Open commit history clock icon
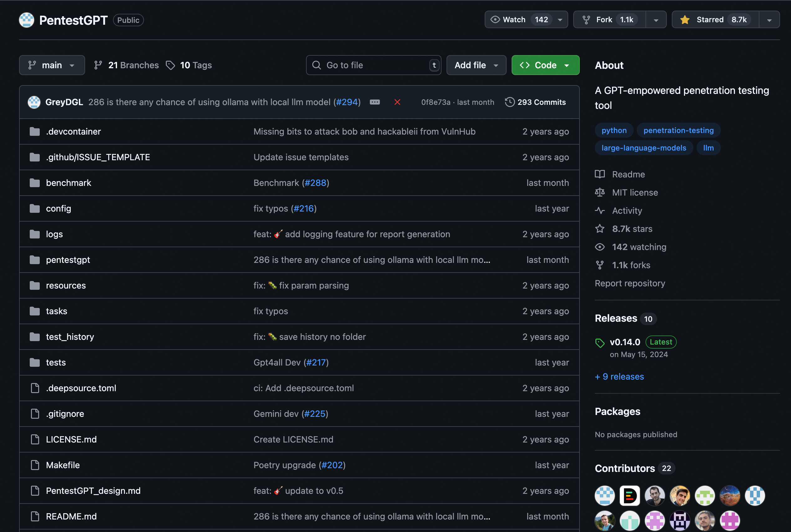Screen dimensions: 791x532 pos(509,102)
